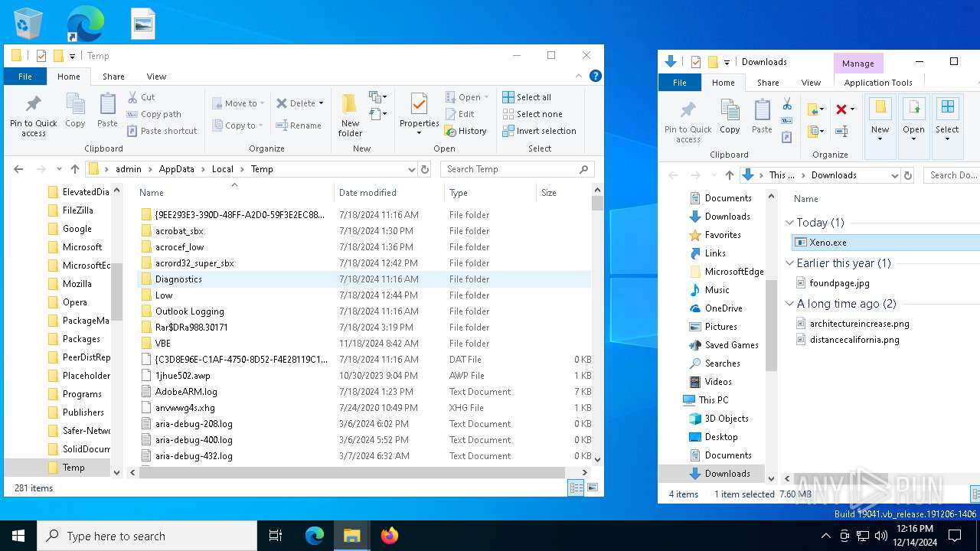
Task: Select foundpage.jpg in Downloads window
Action: tap(839, 283)
